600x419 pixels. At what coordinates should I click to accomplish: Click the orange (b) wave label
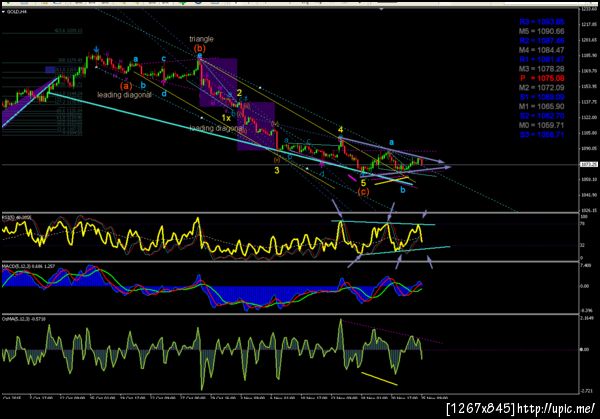(x=199, y=49)
